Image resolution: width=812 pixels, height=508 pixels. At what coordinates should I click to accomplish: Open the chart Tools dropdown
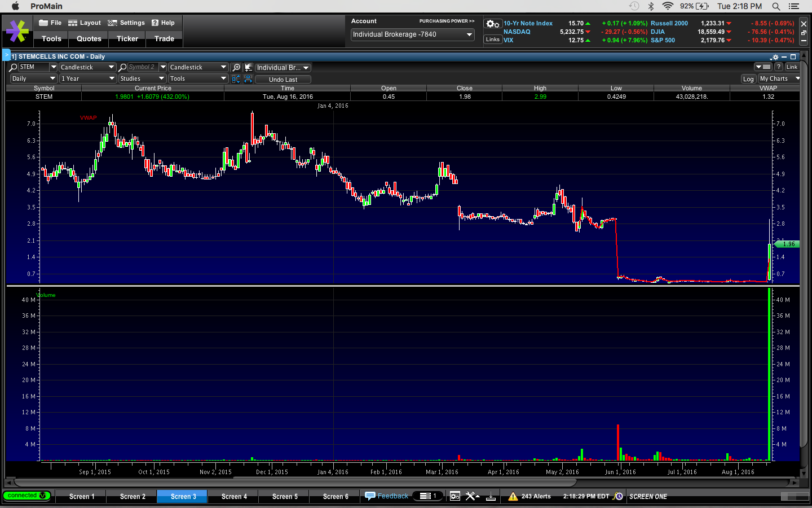click(198, 79)
